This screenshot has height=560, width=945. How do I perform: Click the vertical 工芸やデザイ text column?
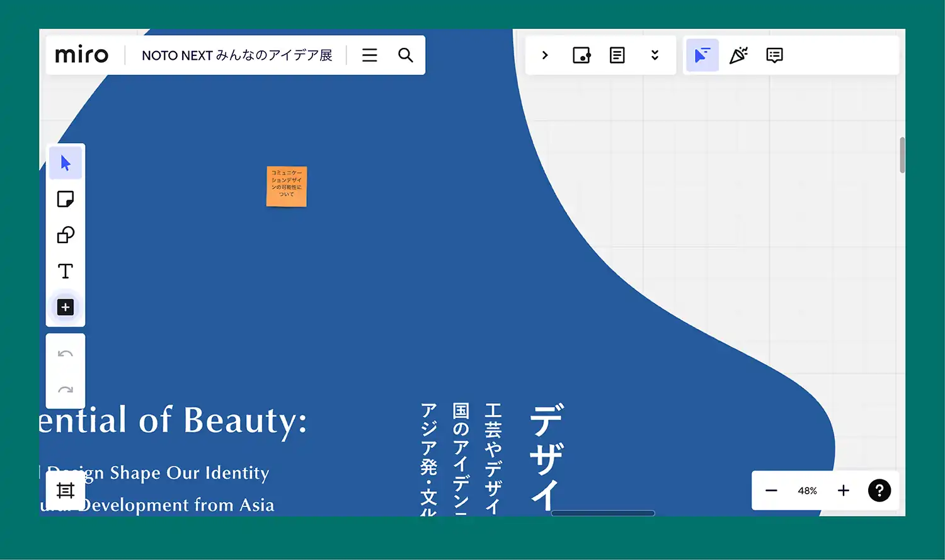coord(493,459)
